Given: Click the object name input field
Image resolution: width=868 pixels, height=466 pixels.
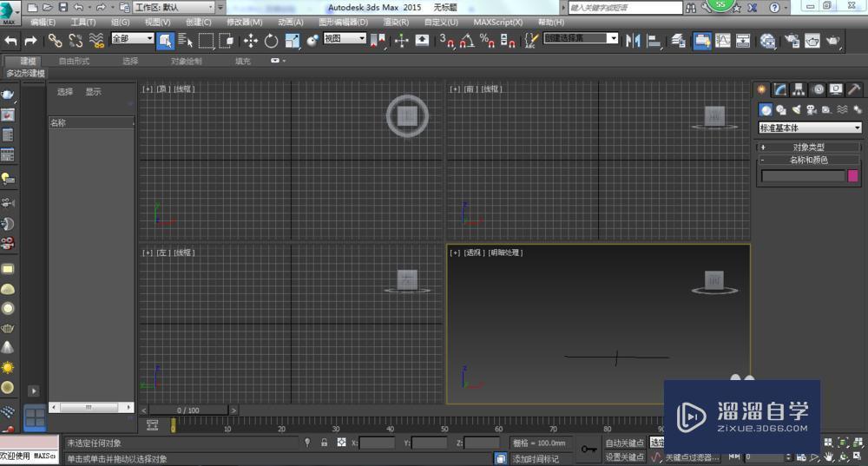Looking at the screenshot, I should click(803, 176).
